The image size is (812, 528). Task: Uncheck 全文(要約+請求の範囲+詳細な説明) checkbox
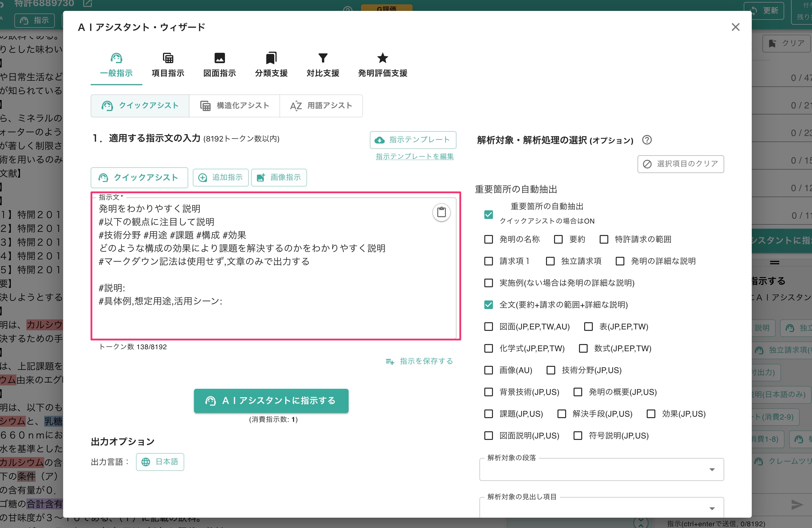click(489, 305)
